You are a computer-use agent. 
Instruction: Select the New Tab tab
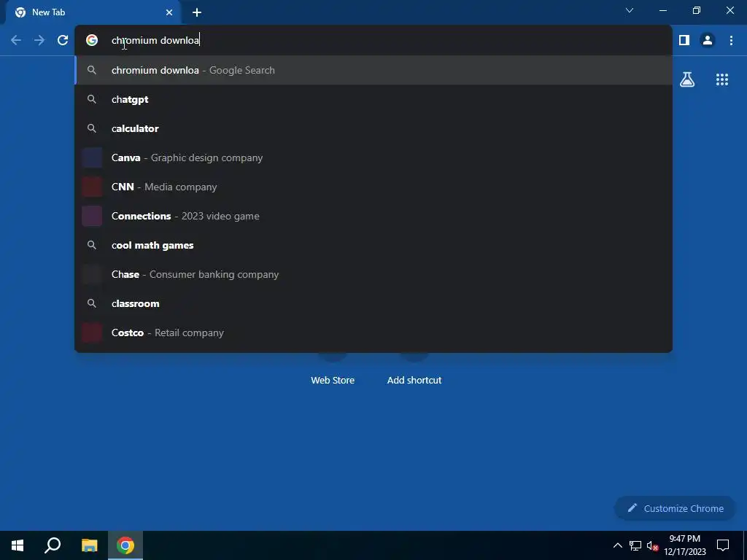click(x=93, y=12)
